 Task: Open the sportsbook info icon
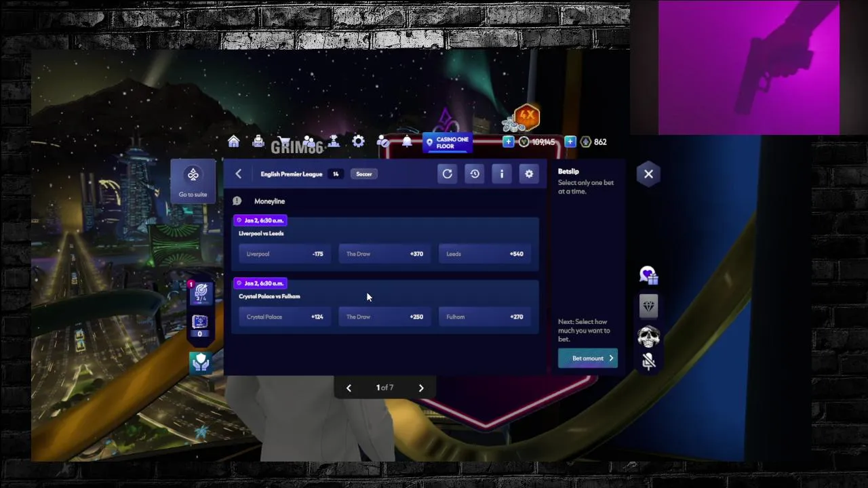coord(502,174)
